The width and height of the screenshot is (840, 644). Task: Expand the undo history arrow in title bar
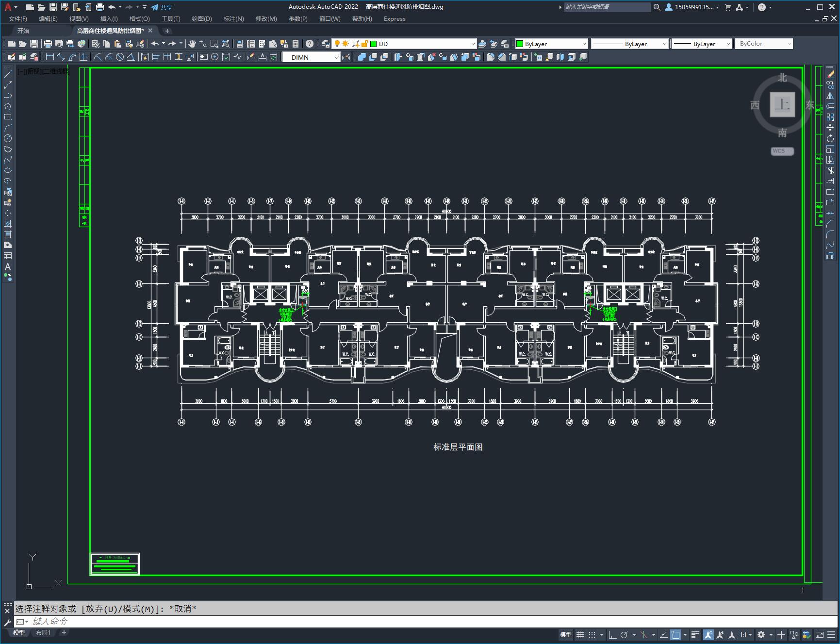click(x=119, y=7)
